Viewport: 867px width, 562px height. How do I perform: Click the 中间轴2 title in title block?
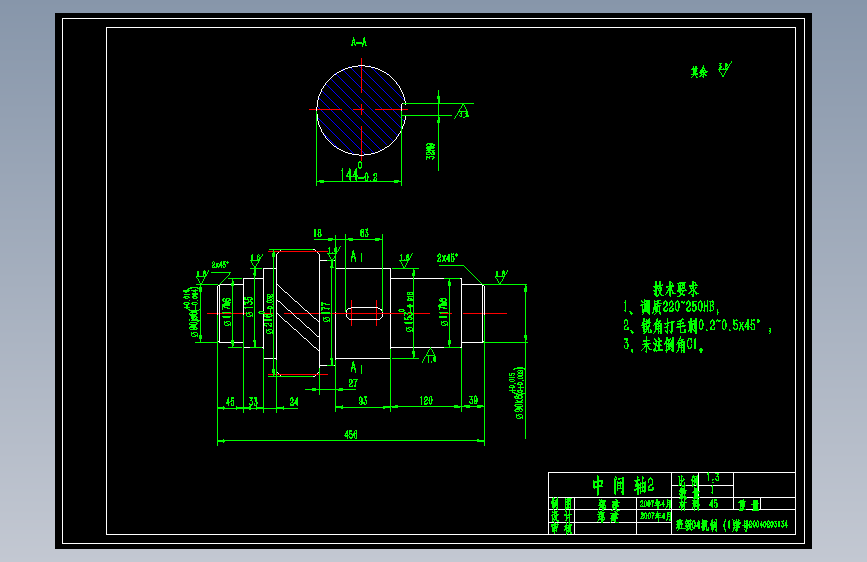623,485
